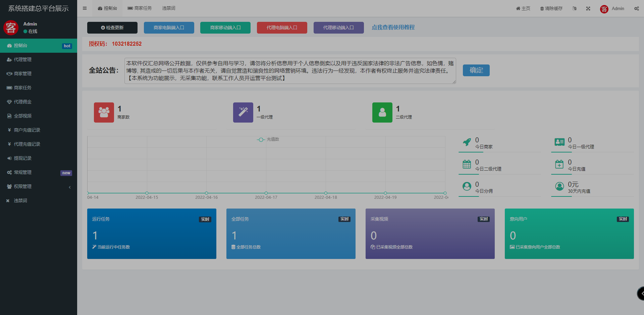
Task: Click the purple 一级代理 magic wand icon
Action: tap(243, 113)
